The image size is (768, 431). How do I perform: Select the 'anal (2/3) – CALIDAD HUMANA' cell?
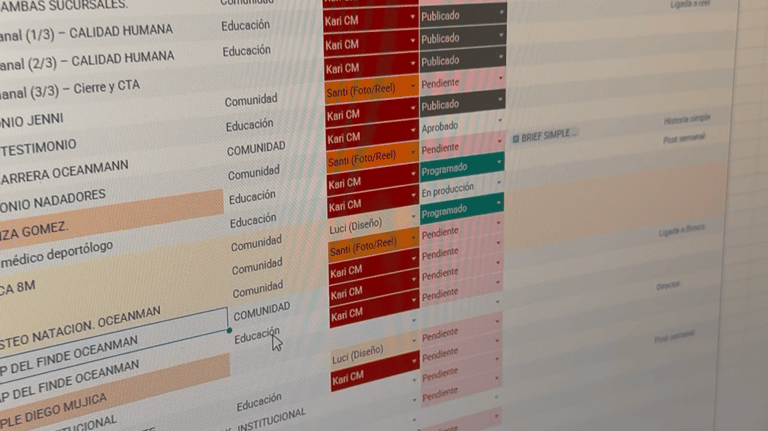pos(87,61)
